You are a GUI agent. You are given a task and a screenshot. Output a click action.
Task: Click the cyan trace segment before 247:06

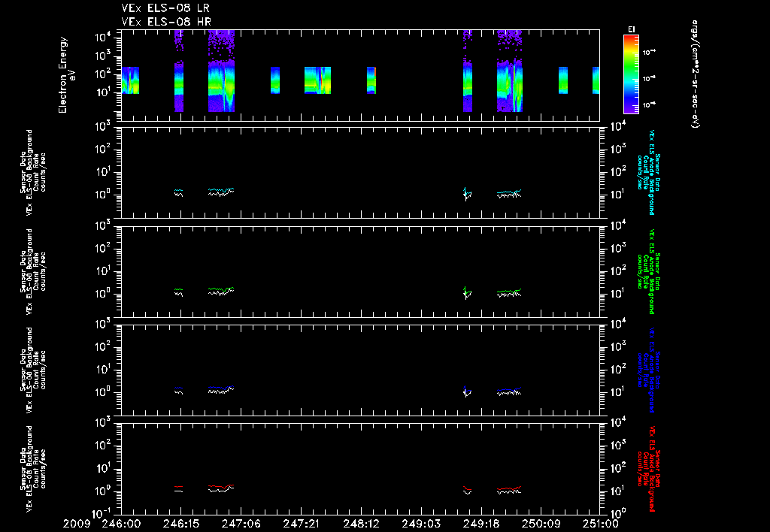[221, 190]
